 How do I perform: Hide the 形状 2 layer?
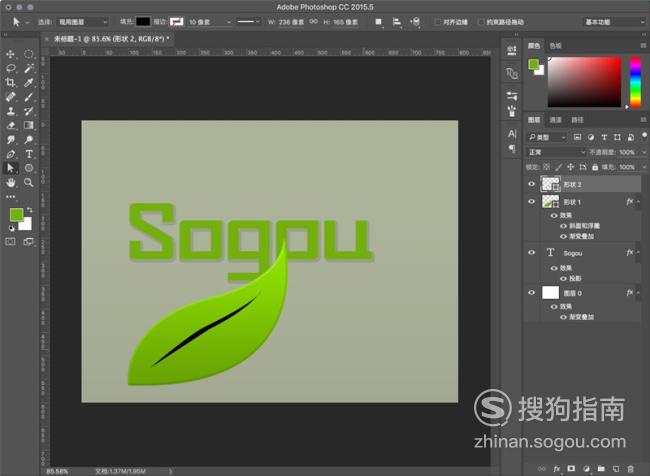(531, 184)
